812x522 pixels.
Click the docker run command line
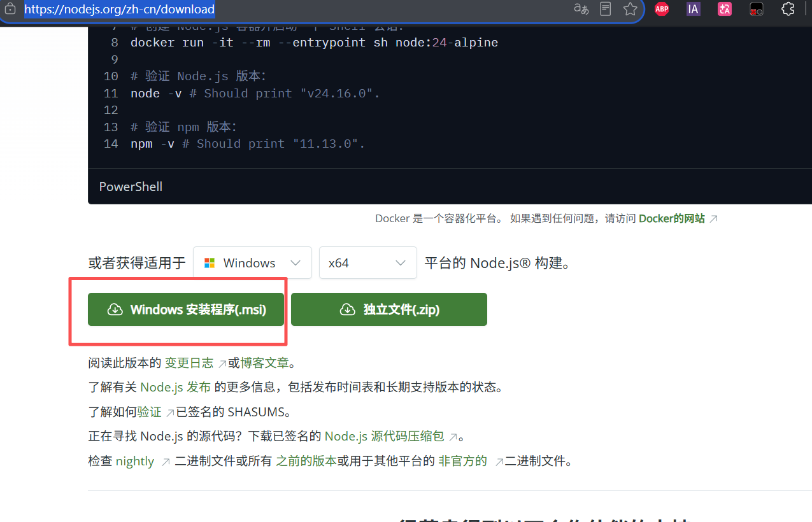click(x=314, y=43)
